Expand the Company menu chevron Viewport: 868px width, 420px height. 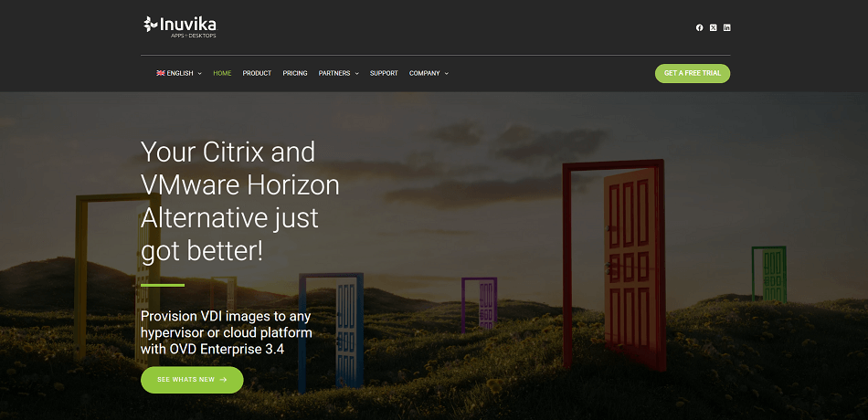click(x=446, y=74)
